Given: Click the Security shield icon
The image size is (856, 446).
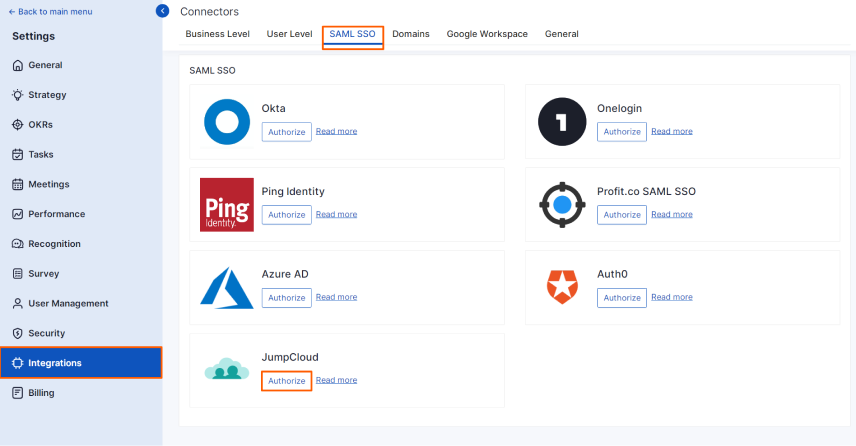Looking at the screenshot, I should [17, 333].
